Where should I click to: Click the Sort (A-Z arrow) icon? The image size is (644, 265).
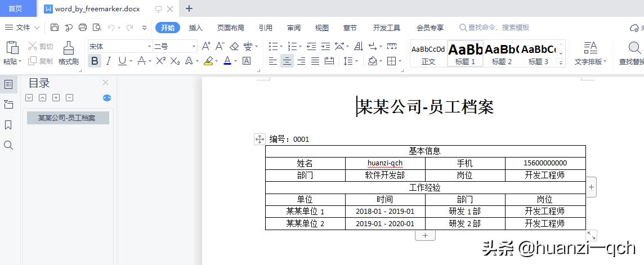click(359, 46)
